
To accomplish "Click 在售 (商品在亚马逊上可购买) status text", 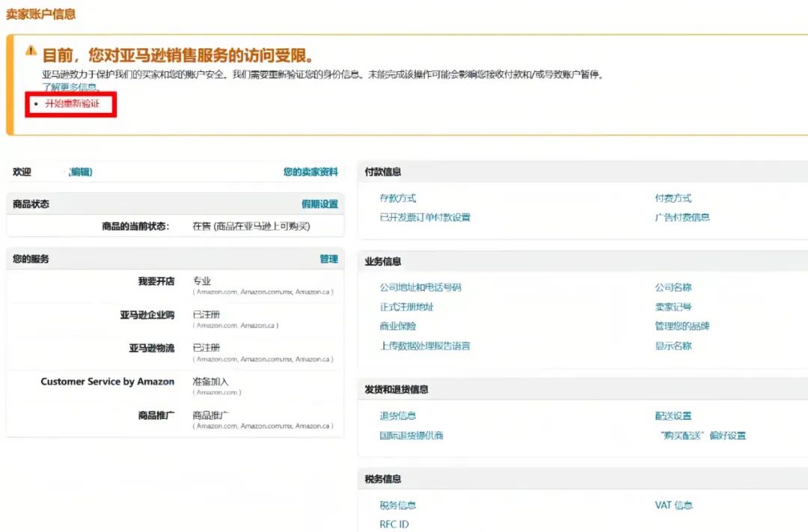I will [251, 226].
